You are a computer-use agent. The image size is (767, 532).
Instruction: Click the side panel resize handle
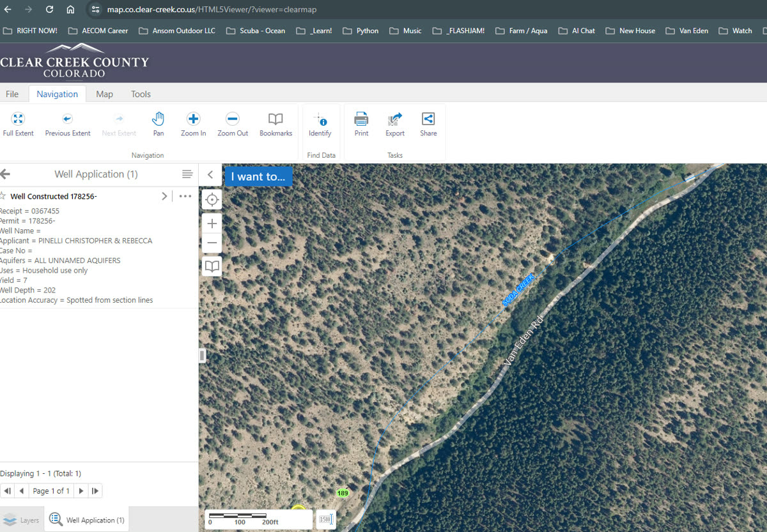[x=202, y=356]
